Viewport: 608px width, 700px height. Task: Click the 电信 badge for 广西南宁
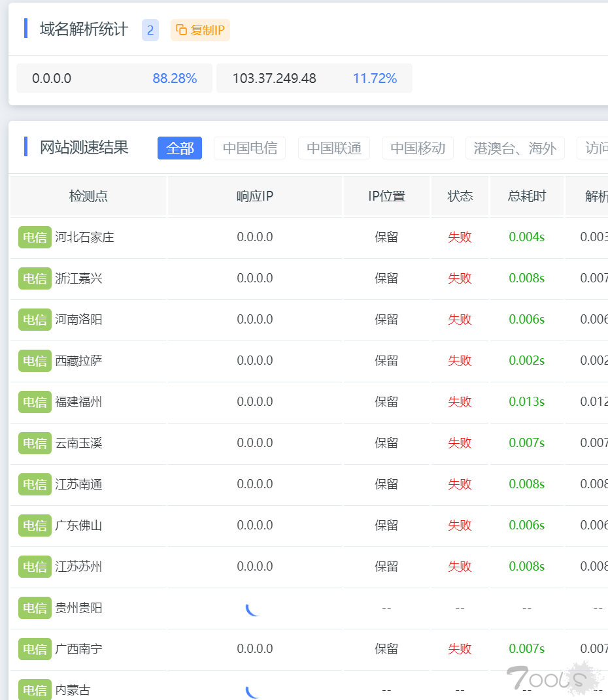35,649
